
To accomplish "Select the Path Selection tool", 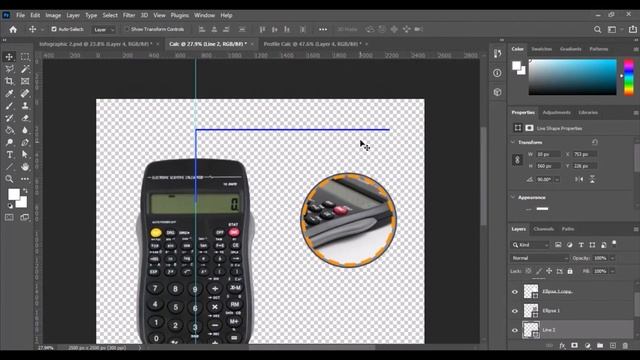I will 25,155.
